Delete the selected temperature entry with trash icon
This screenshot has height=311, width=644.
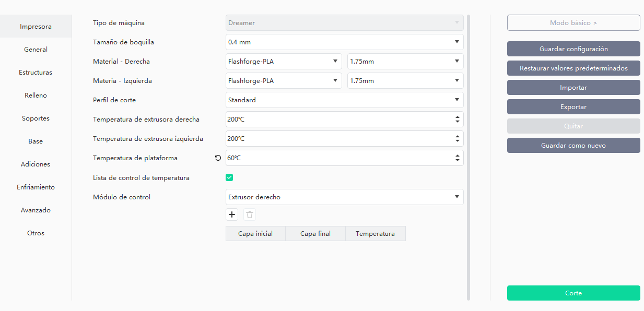(249, 214)
